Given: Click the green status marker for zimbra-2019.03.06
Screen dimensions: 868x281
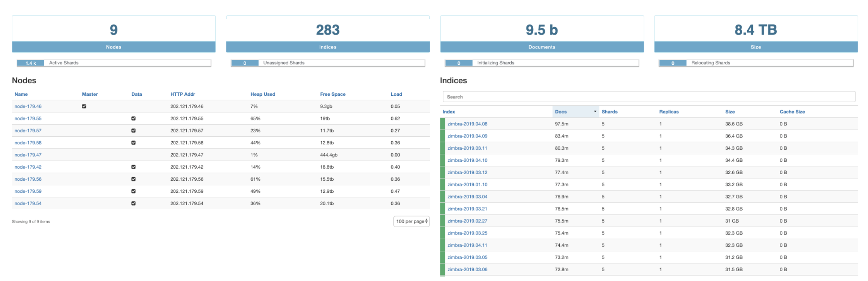Looking at the screenshot, I should point(442,269).
